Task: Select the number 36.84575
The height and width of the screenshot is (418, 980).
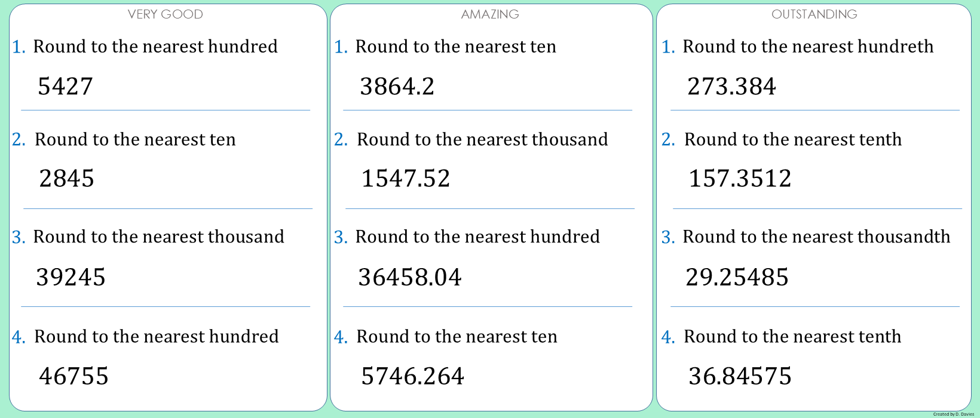Action: [x=740, y=376]
